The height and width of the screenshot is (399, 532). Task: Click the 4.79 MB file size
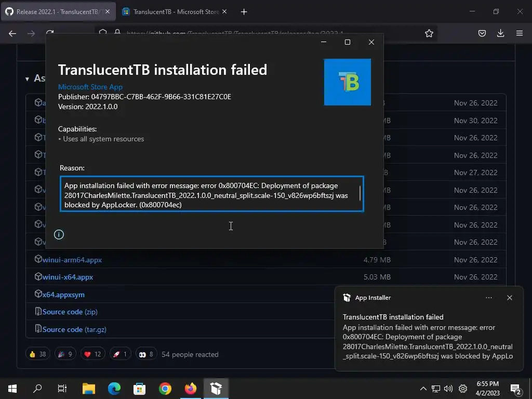tap(377, 260)
